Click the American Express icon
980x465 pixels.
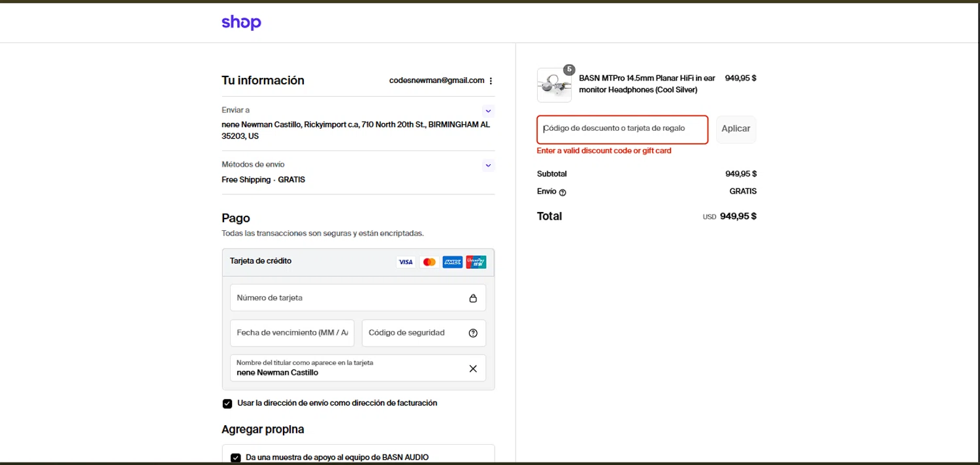tap(452, 262)
